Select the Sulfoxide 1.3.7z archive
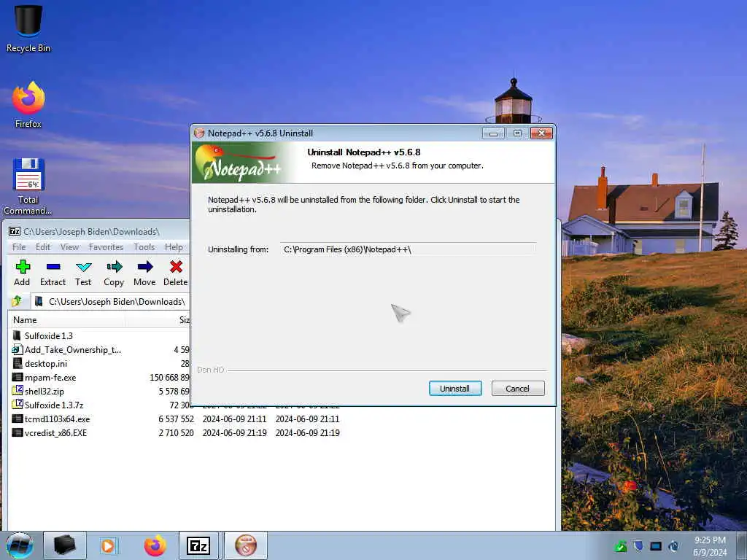 coord(54,405)
